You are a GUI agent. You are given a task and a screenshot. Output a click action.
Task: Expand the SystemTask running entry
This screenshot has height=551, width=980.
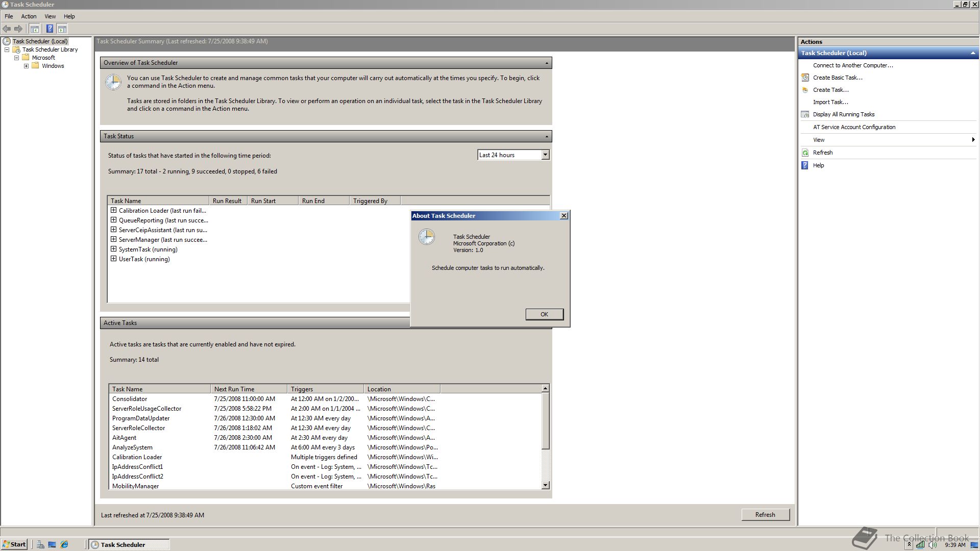coord(113,249)
